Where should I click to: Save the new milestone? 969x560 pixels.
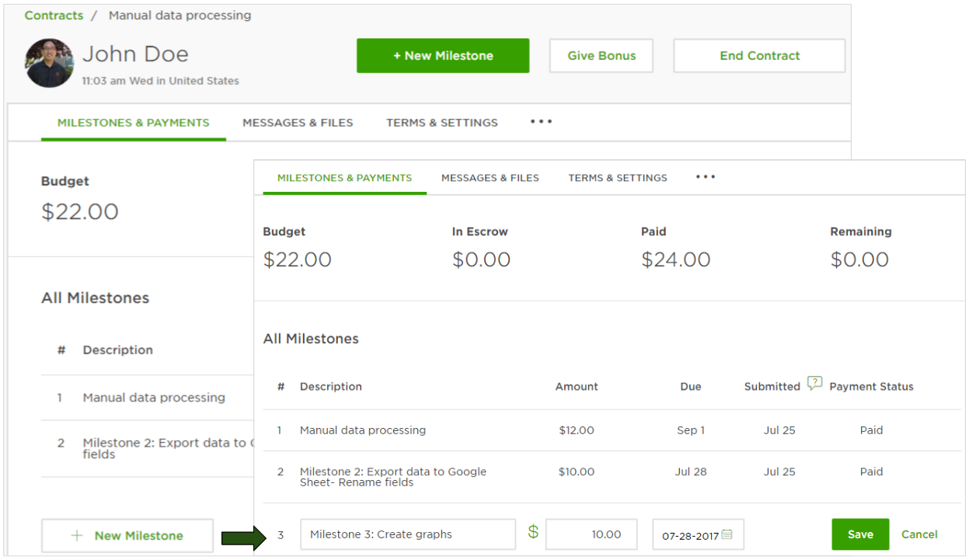[859, 534]
